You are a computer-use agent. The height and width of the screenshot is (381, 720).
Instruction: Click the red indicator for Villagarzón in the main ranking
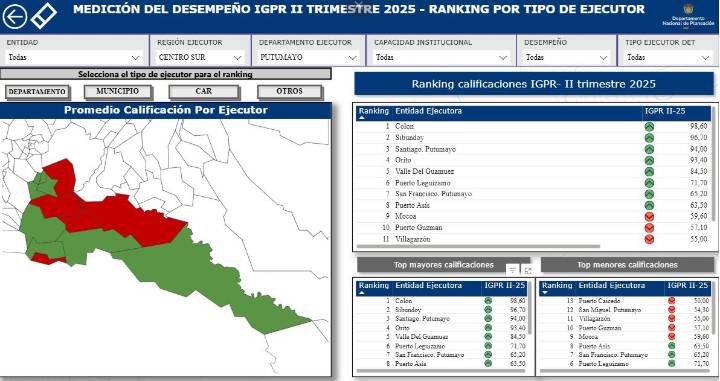[649, 239]
